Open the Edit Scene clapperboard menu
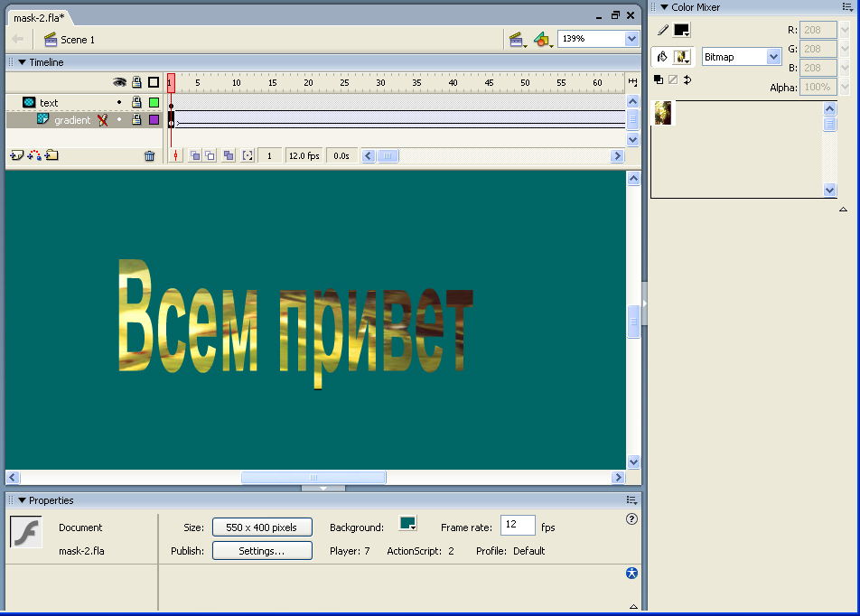 (518, 40)
